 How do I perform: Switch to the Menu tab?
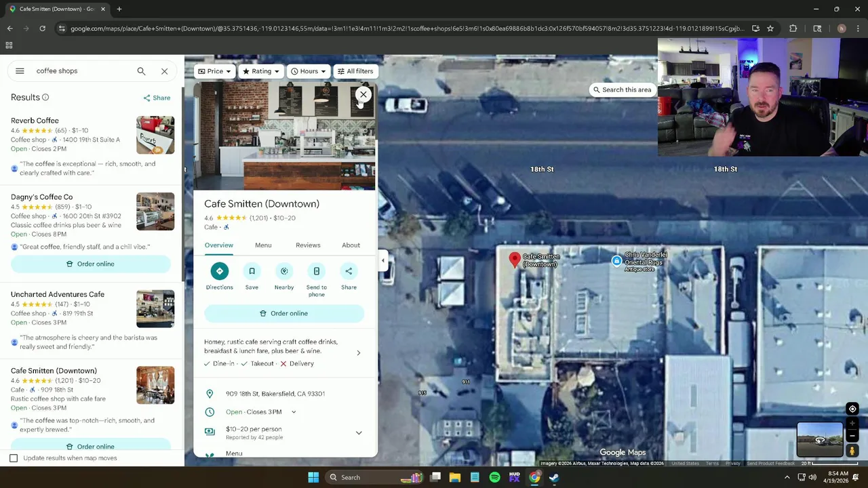[263, 245]
